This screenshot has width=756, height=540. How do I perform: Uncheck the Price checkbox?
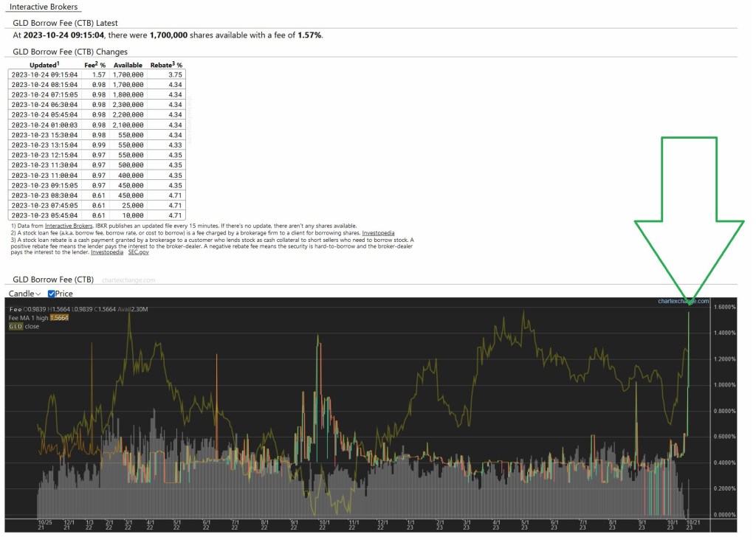click(52, 294)
